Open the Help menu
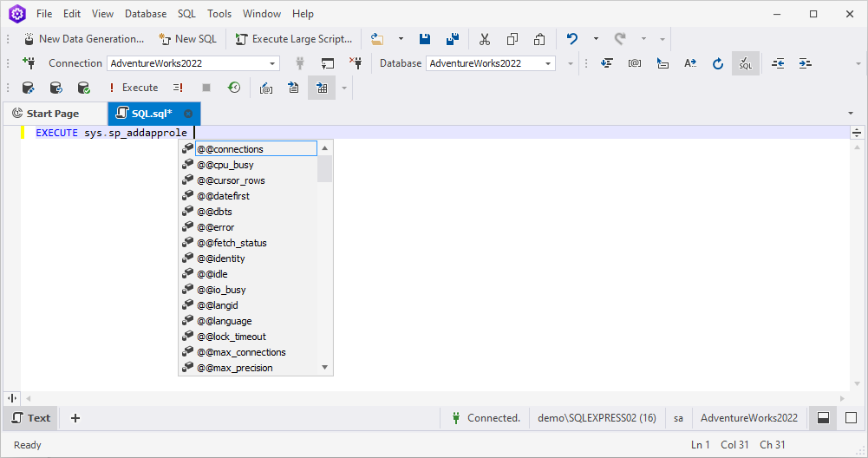868x458 pixels. point(303,14)
